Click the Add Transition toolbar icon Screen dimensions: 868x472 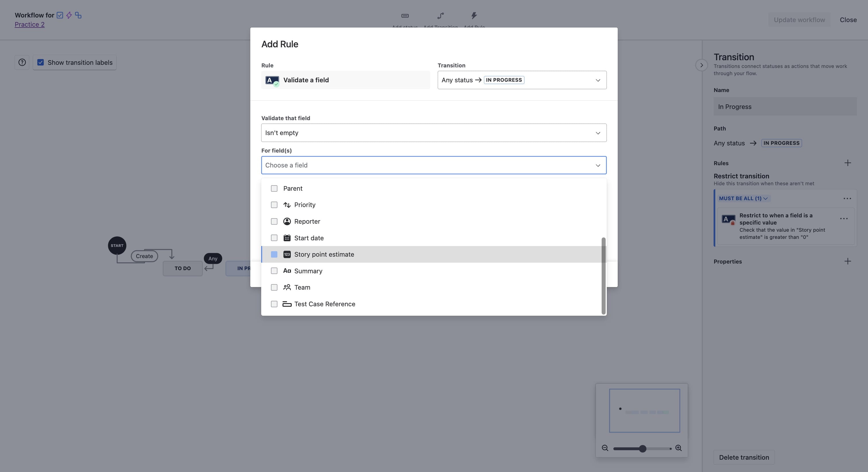440,16
